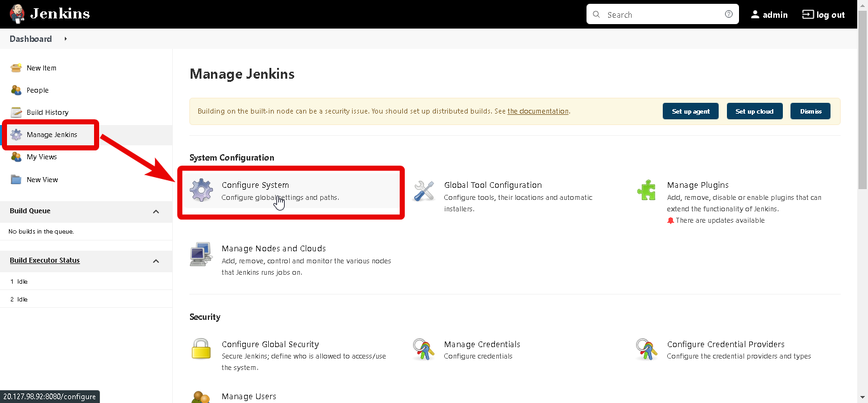Click the Build Executor Status heading link
The height and width of the screenshot is (403, 868).
[x=44, y=260]
